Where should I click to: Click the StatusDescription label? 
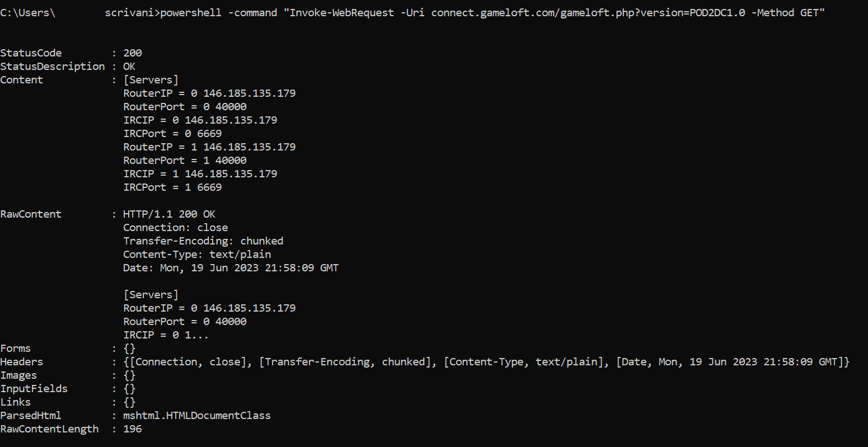[53, 67]
